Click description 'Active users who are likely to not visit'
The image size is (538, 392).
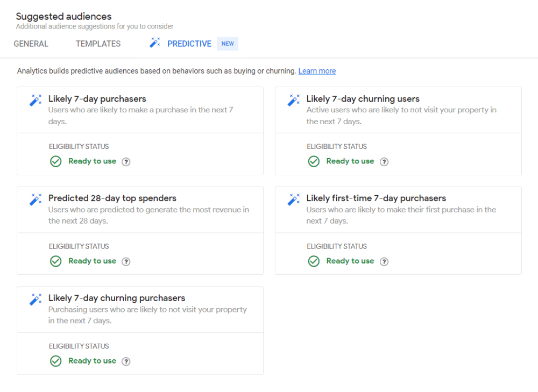click(x=401, y=116)
